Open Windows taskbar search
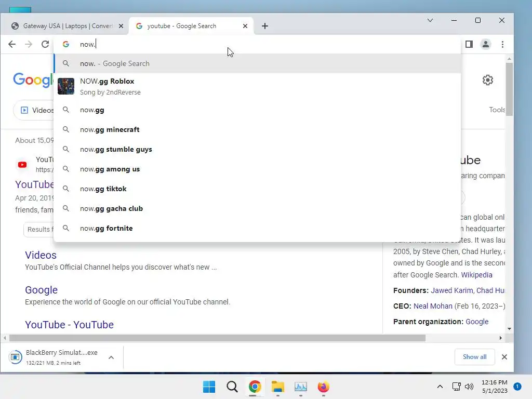 (232, 387)
